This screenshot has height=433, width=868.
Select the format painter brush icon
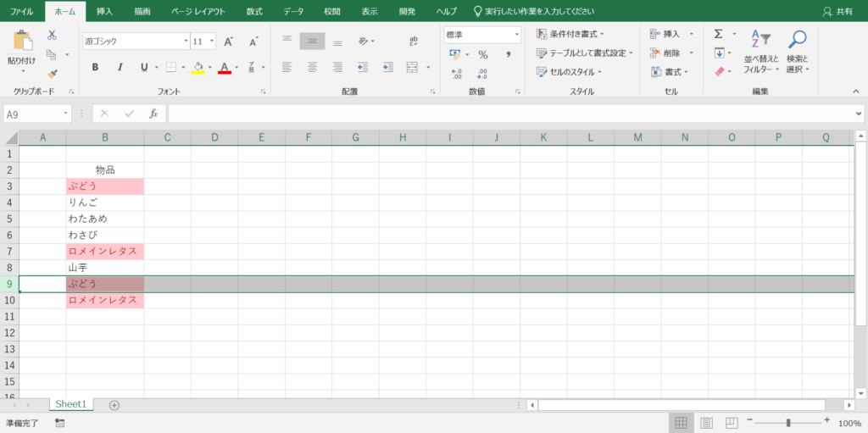pyautogui.click(x=52, y=75)
